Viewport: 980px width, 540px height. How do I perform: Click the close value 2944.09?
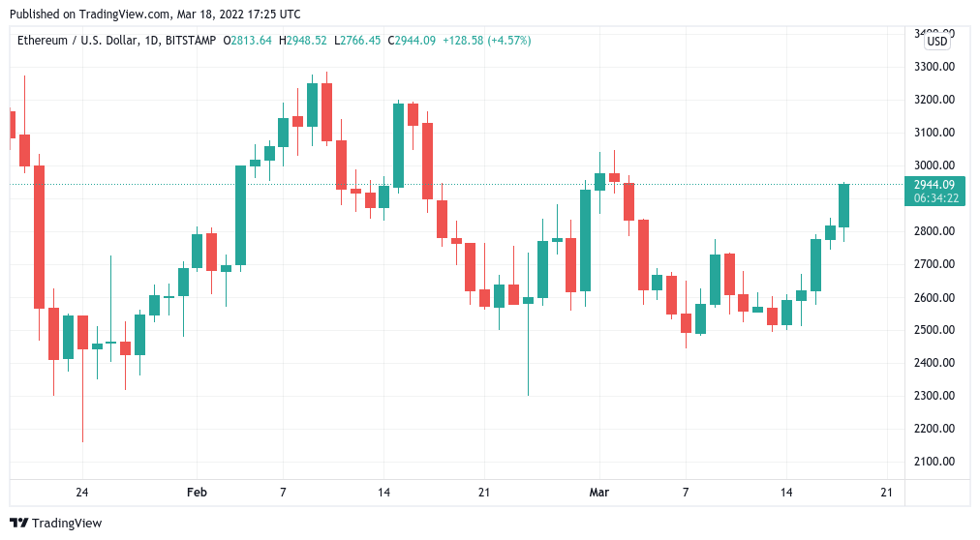pos(415,41)
